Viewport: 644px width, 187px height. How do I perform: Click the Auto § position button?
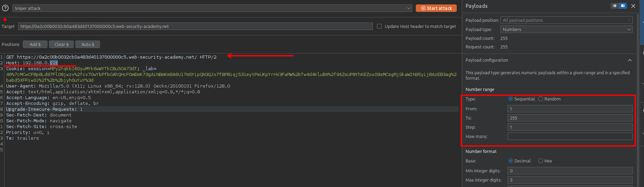tap(88, 44)
